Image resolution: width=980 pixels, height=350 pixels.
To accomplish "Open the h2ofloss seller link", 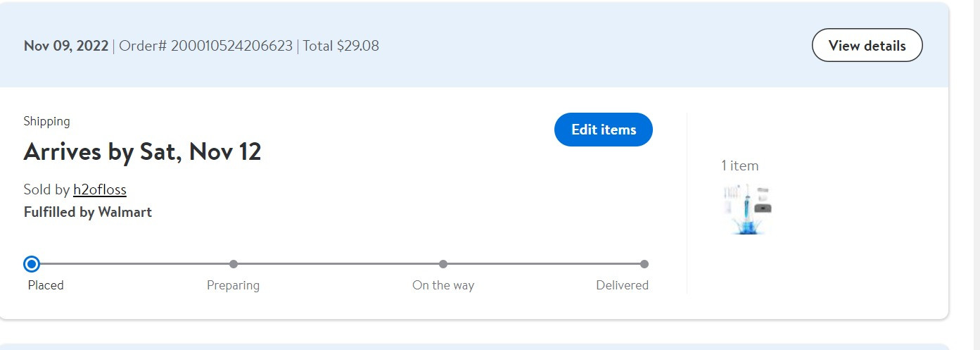I will click(x=100, y=189).
